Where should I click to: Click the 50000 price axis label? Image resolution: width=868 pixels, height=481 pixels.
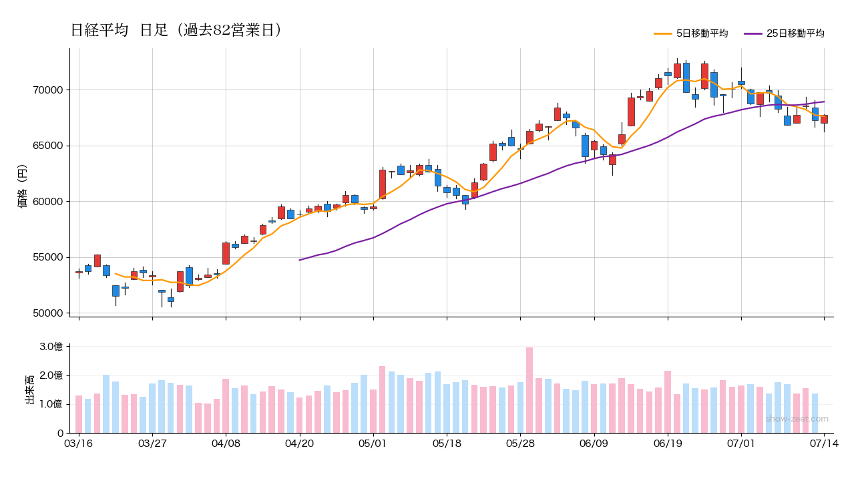49,313
